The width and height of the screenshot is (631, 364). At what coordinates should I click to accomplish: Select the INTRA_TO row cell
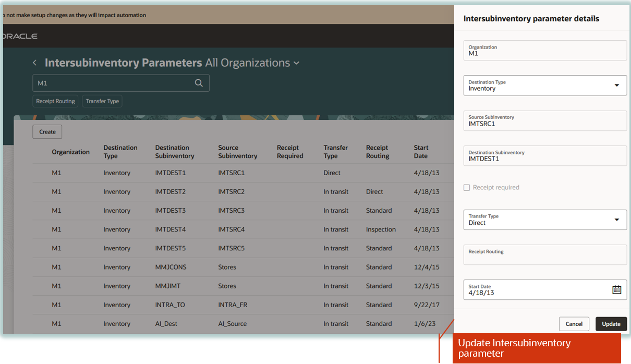[170, 305]
